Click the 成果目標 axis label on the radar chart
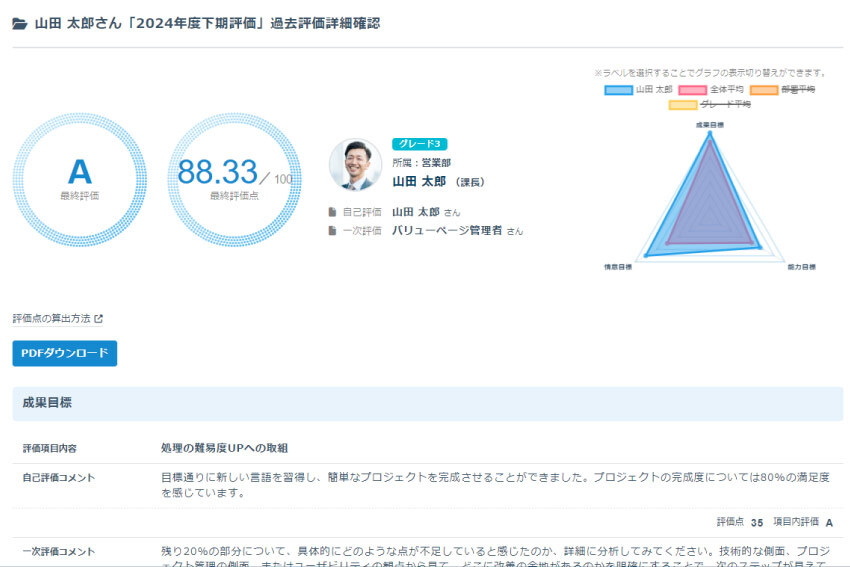The width and height of the screenshot is (850, 567). pos(710,125)
